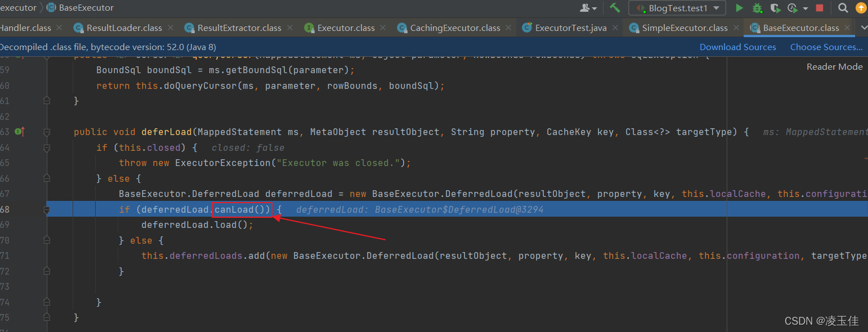Open the user account dropdown

(588, 8)
